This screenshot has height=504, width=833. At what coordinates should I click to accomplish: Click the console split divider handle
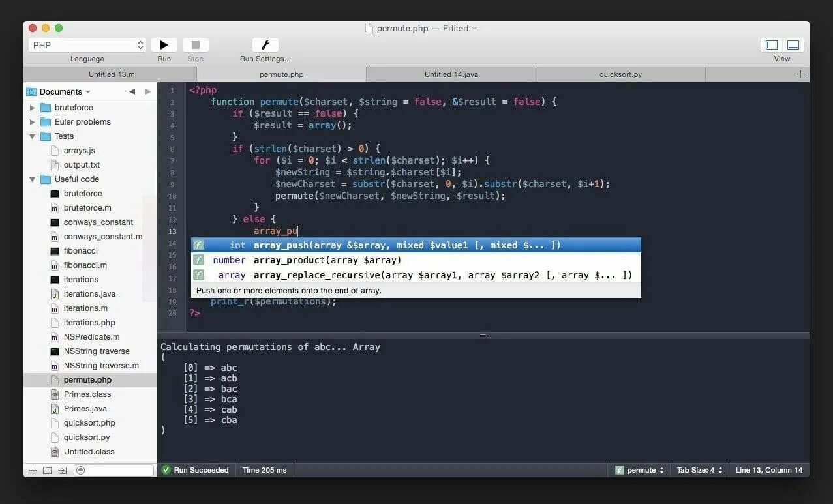483,335
